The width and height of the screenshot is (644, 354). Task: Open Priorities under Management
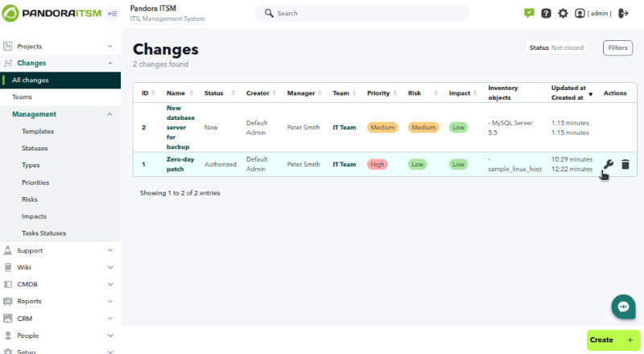point(35,183)
